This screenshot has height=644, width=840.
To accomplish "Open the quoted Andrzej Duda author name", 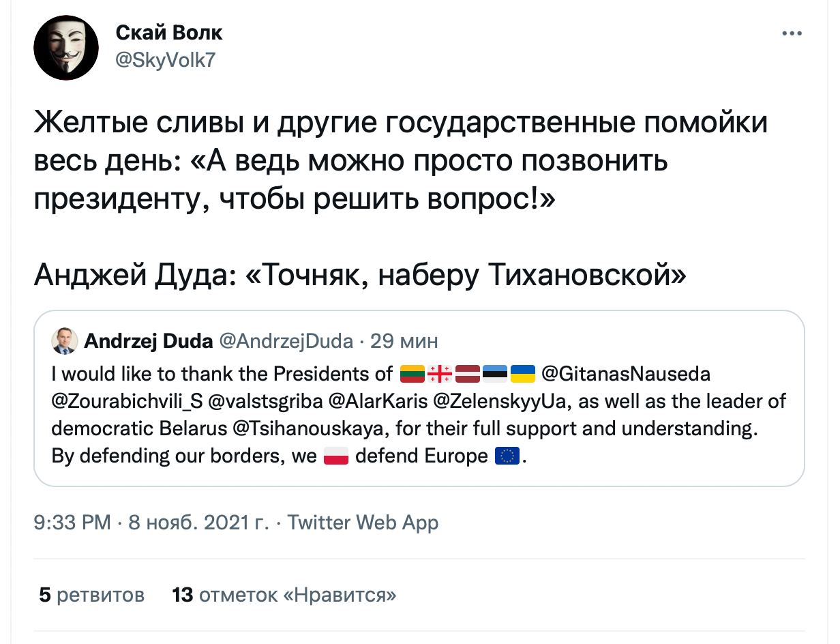I will (149, 340).
